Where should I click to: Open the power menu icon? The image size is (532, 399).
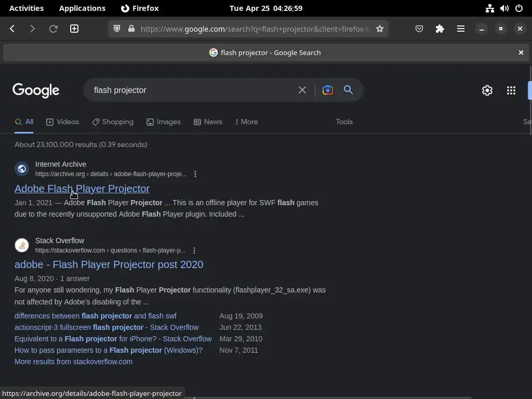(519, 8)
